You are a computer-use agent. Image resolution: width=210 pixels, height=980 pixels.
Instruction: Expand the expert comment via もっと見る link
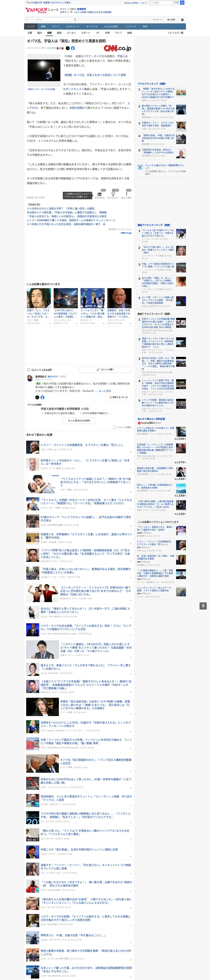point(105,391)
